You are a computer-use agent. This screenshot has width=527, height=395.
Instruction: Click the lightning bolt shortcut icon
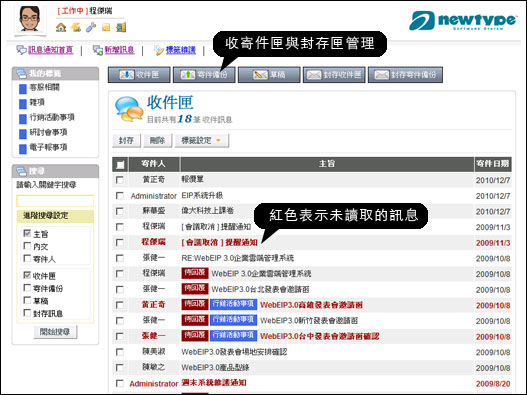pyautogui.click(x=76, y=27)
